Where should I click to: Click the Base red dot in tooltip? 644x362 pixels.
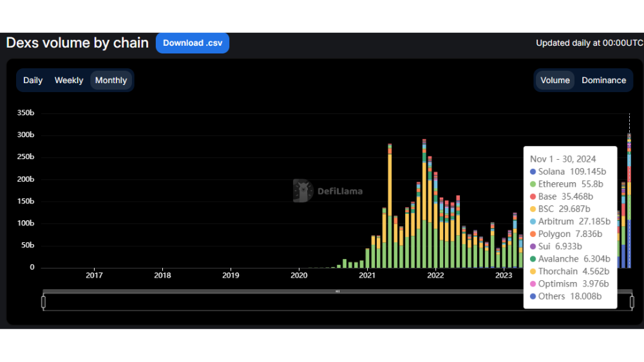pyautogui.click(x=533, y=197)
